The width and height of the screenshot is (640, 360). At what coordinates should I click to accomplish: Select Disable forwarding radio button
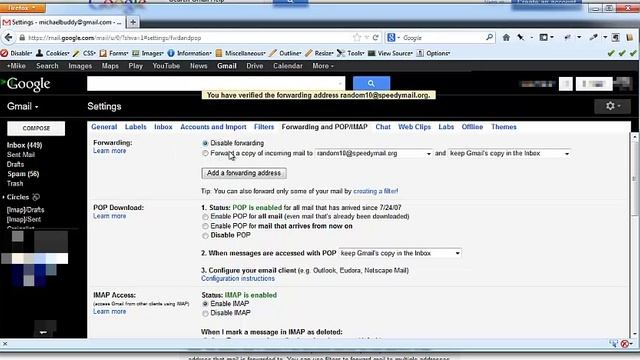pyautogui.click(x=205, y=143)
